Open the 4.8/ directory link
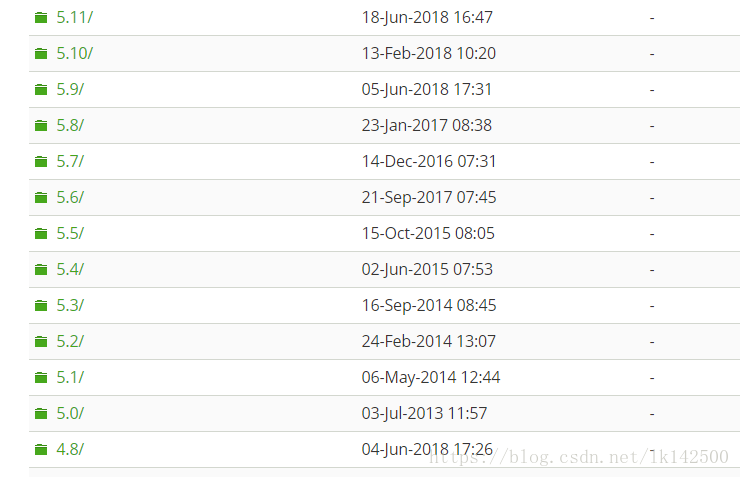Image resolution: width=740 pixels, height=477 pixels. (70, 450)
